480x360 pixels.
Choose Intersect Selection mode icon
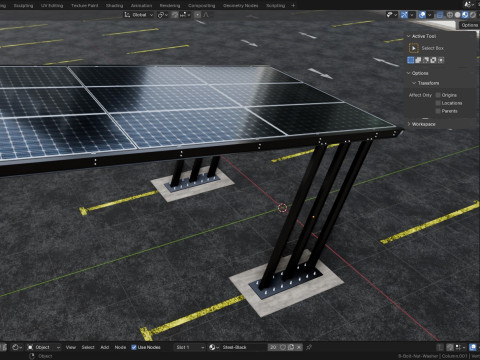[441, 60]
